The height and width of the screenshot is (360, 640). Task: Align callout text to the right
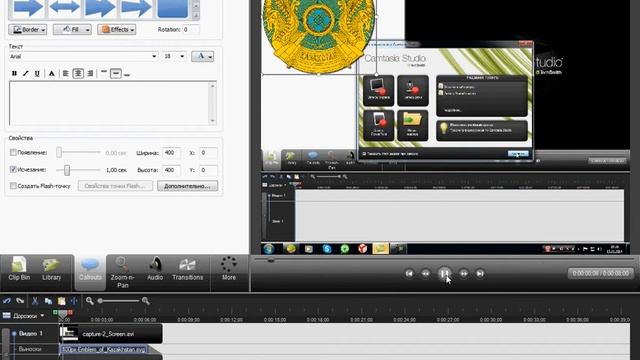pyautogui.click(x=90, y=73)
